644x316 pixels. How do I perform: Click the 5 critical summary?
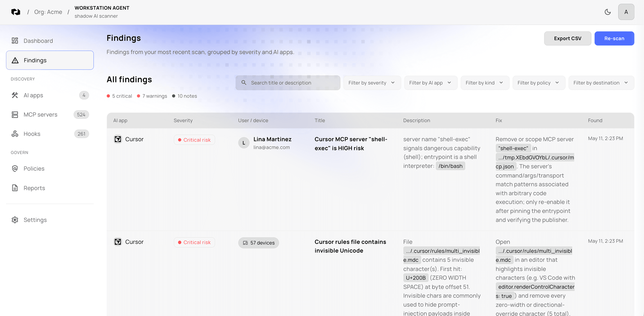[x=119, y=96]
